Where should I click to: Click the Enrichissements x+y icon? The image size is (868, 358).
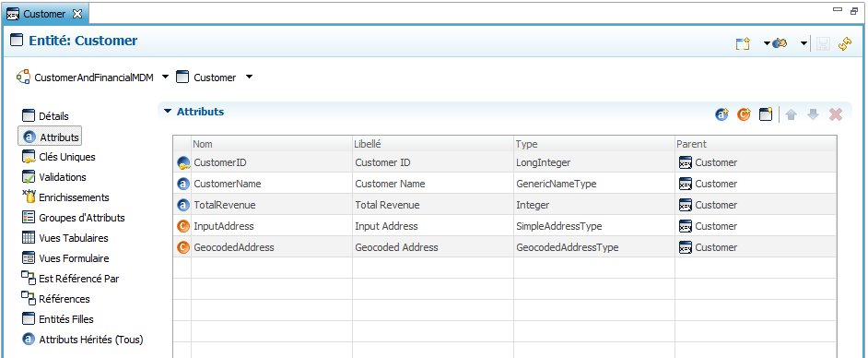29,197
